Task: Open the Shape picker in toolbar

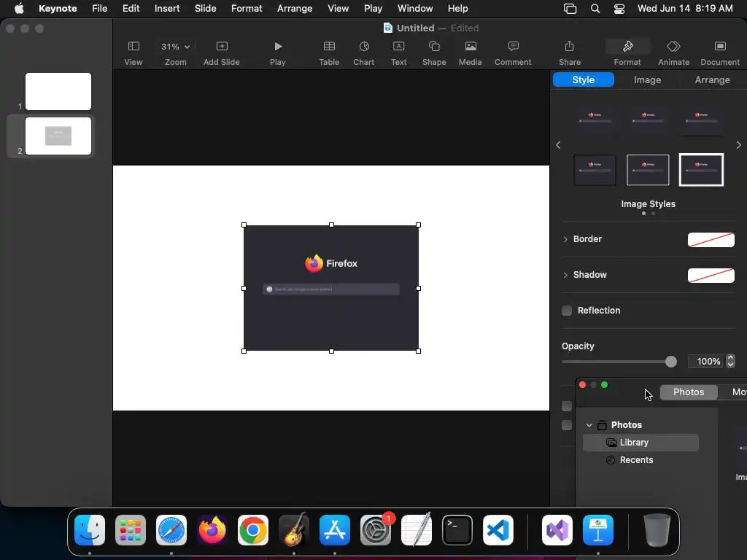Action: [434, 52]
